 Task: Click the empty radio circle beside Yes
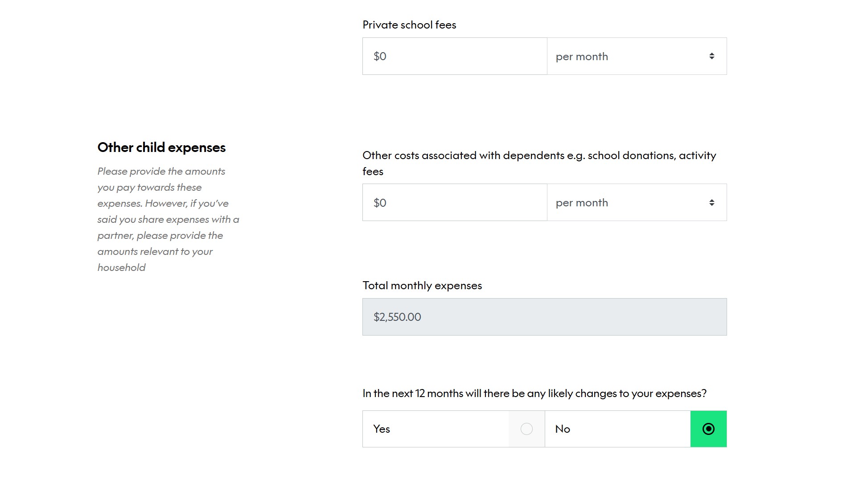[526, 429]
